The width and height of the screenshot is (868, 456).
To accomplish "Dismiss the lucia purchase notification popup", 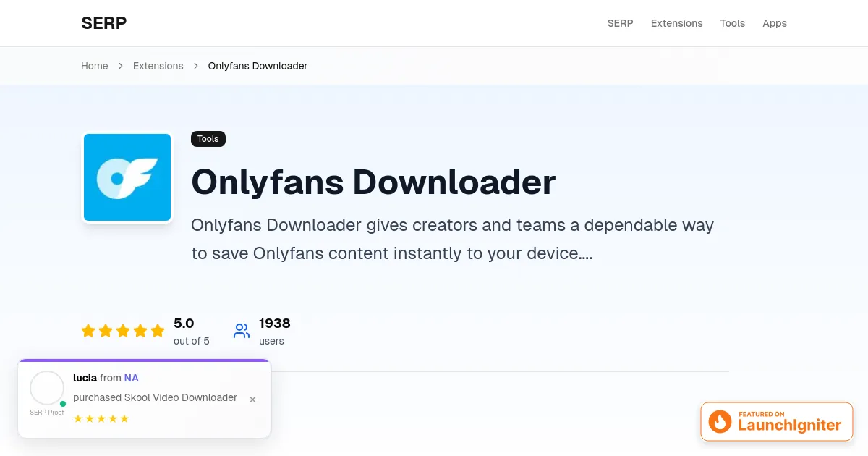I will (x=252, y=400).
